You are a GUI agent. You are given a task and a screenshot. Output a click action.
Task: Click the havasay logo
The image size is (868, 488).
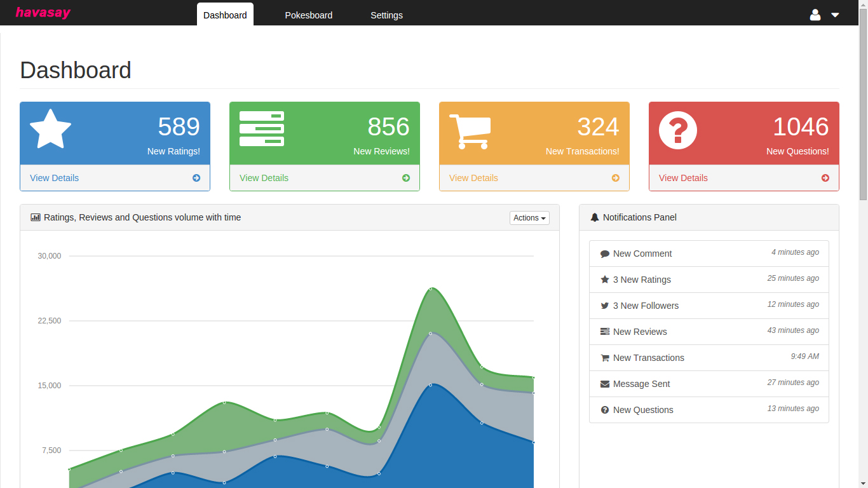pyautogui.click(x=43, y=13)
